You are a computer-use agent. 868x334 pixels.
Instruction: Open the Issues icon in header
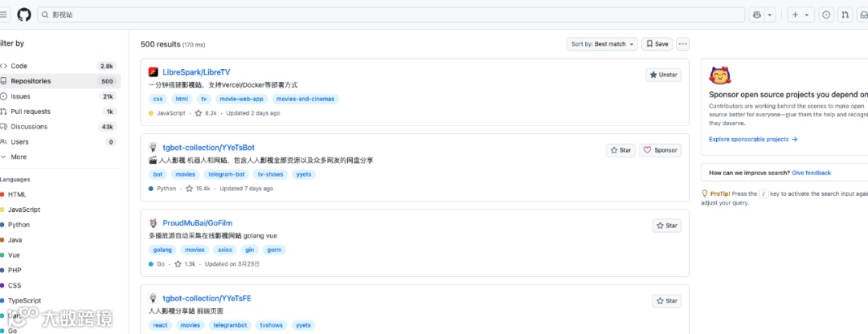click(x=826, y=15)
